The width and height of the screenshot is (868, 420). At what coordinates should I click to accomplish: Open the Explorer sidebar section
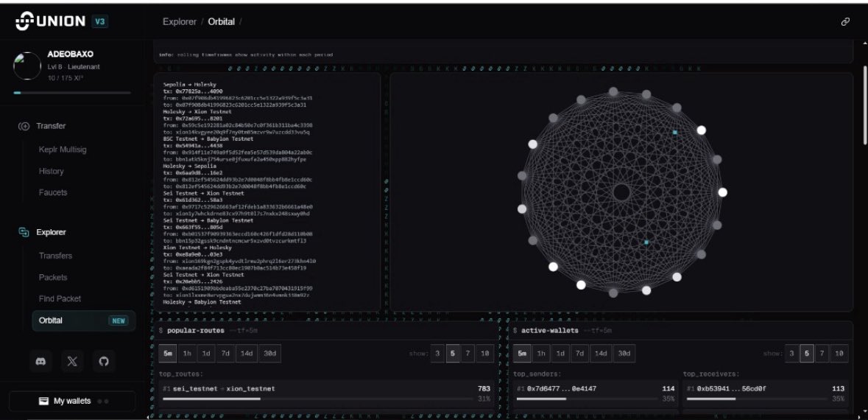[x=51, y=233]
